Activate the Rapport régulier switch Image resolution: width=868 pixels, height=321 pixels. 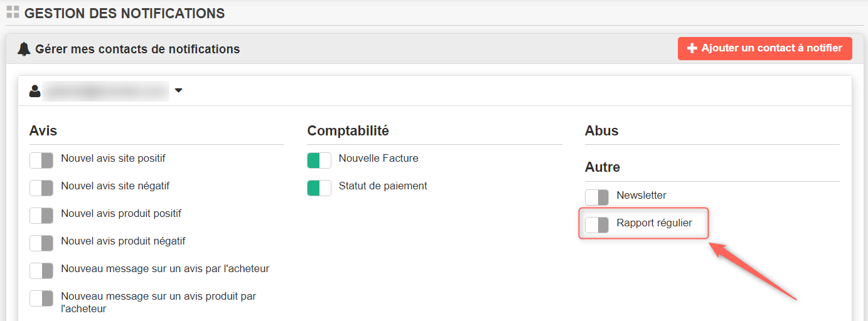[x=597, y=225]
